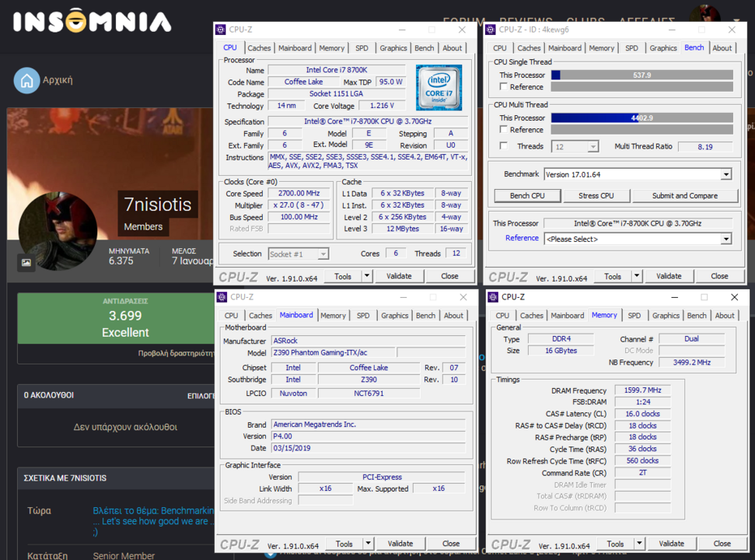Click the image upload icon under the avatar

click(26, 262)
